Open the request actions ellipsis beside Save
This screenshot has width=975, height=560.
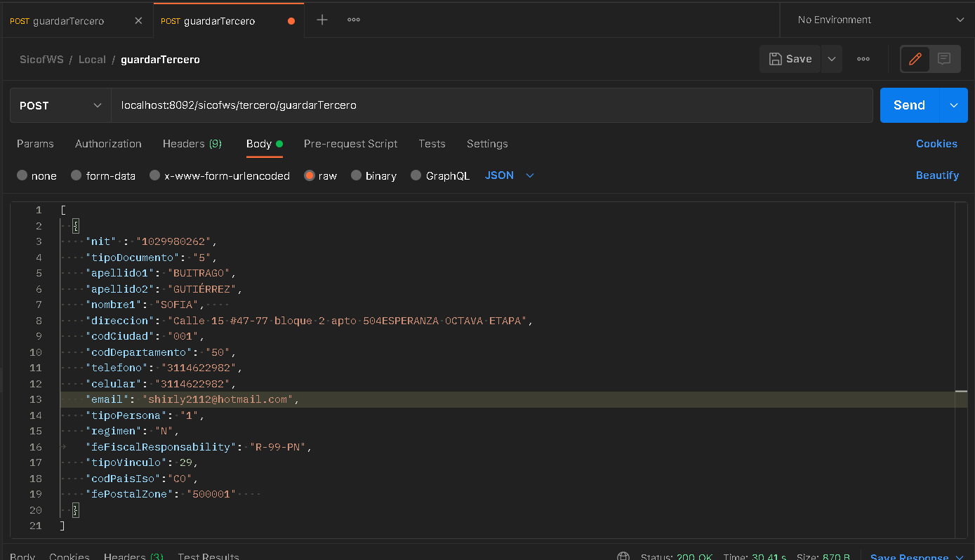tap(863, 59)
